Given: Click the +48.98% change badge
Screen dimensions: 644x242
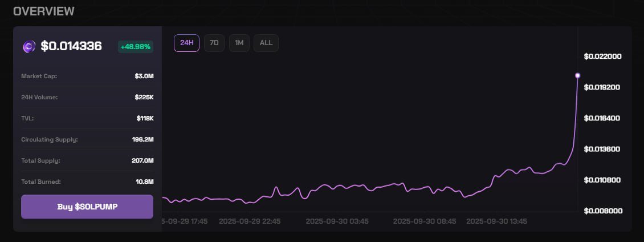Looking at the screenshot, I should click(x=136, y=47).
